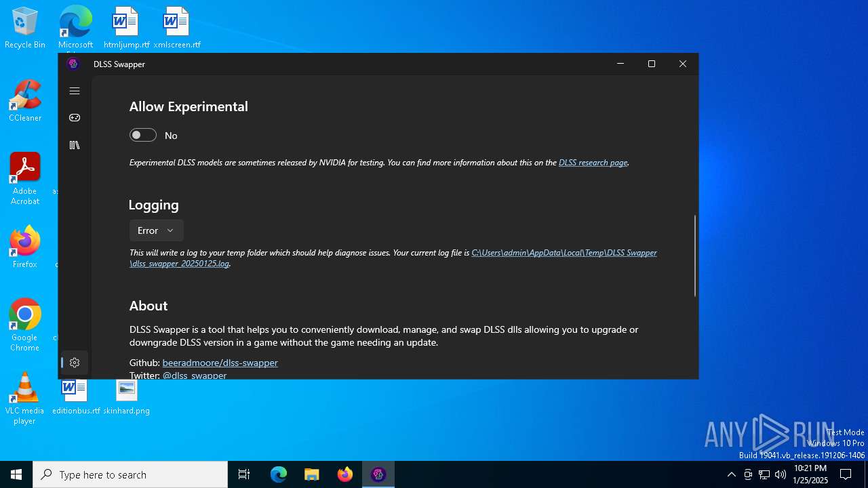This screenshot has width=868, height=488.
Task: Open the hamburger navigation menu
Action: pyautogui.click(x=75, y=91)
